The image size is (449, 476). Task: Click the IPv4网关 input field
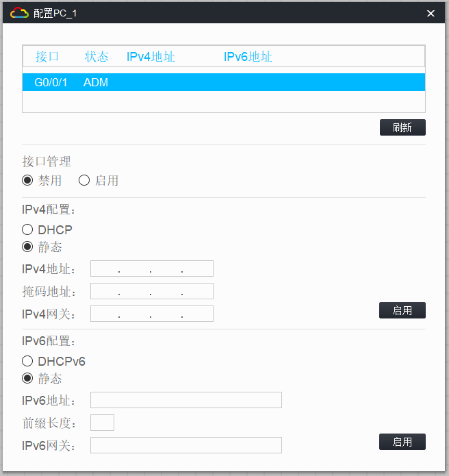point(151,314)
